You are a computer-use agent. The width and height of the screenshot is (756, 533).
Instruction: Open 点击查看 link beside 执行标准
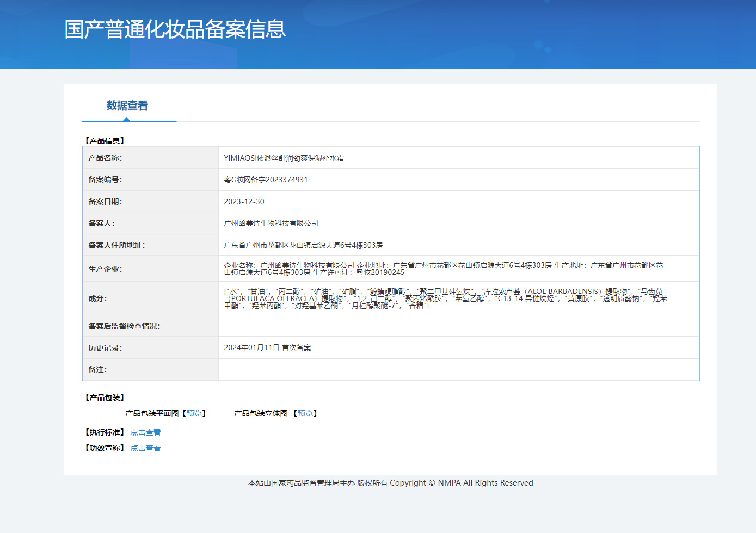tap(145, 432)
